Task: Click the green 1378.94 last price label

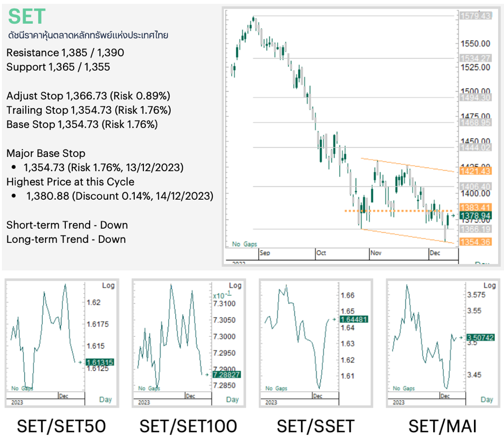Action: (x=475, y=216)
